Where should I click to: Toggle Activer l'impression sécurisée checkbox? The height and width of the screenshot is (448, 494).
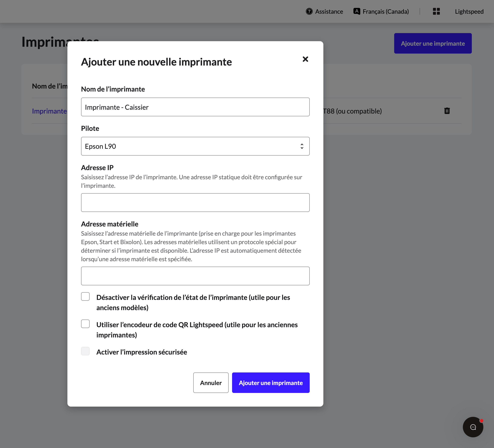(85, 351)
